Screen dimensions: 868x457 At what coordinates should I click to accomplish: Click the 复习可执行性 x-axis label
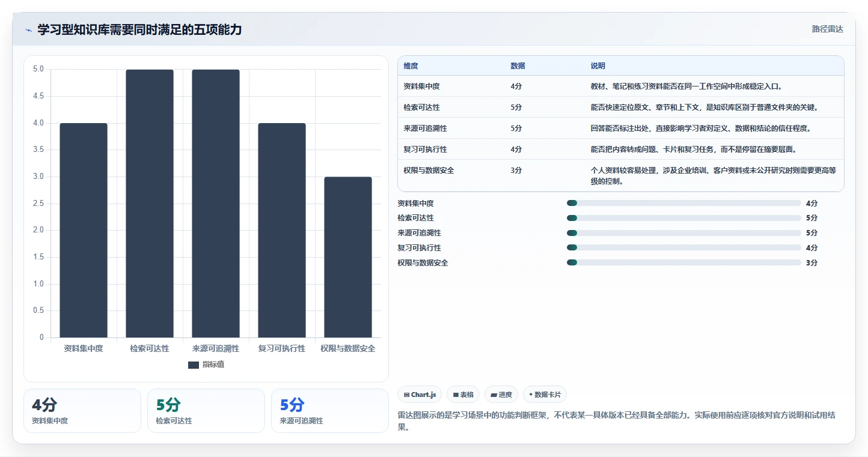tap(282, 348)
